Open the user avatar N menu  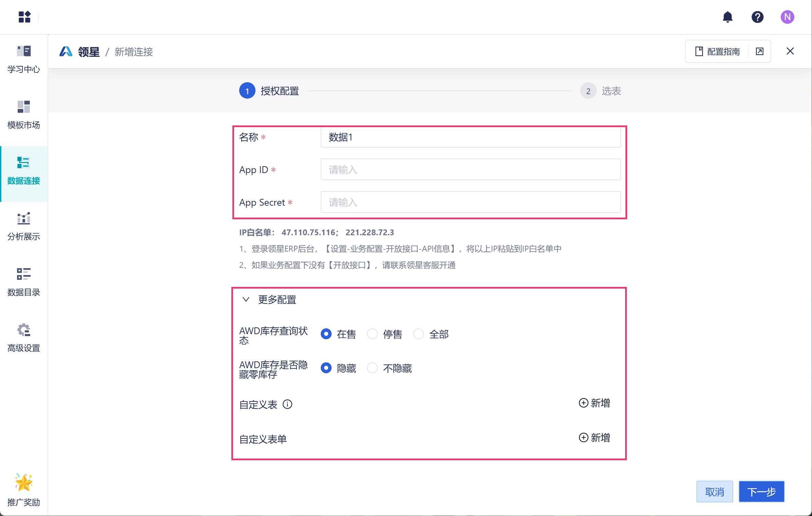click(x=787, y=17)
